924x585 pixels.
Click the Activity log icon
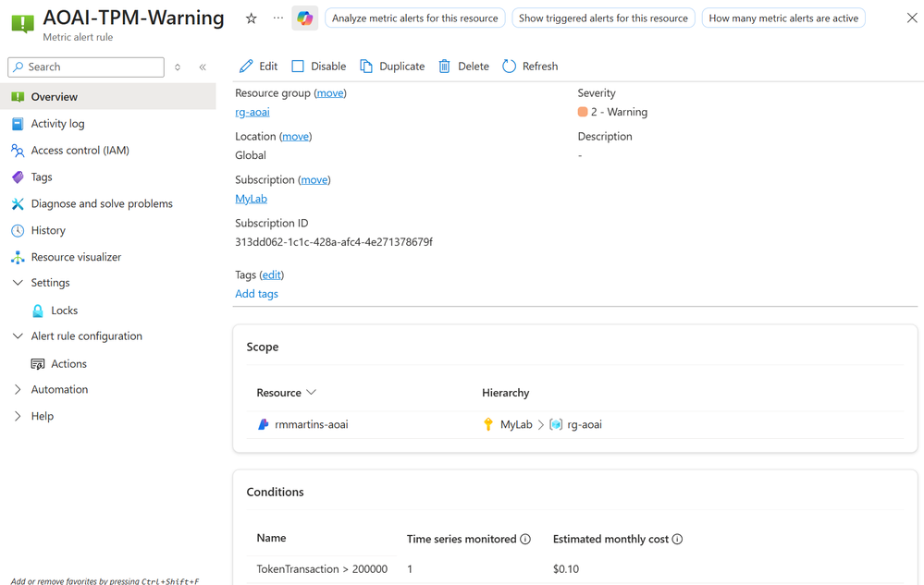point(18,124)
